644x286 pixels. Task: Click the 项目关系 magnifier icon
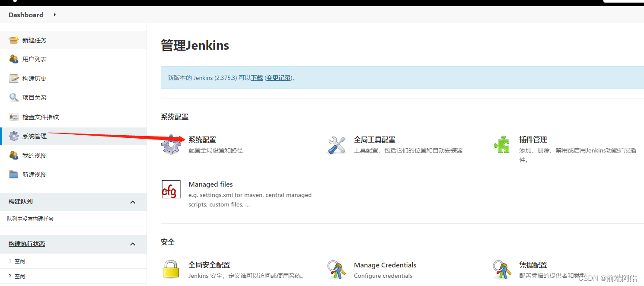[x=14, y=98]
